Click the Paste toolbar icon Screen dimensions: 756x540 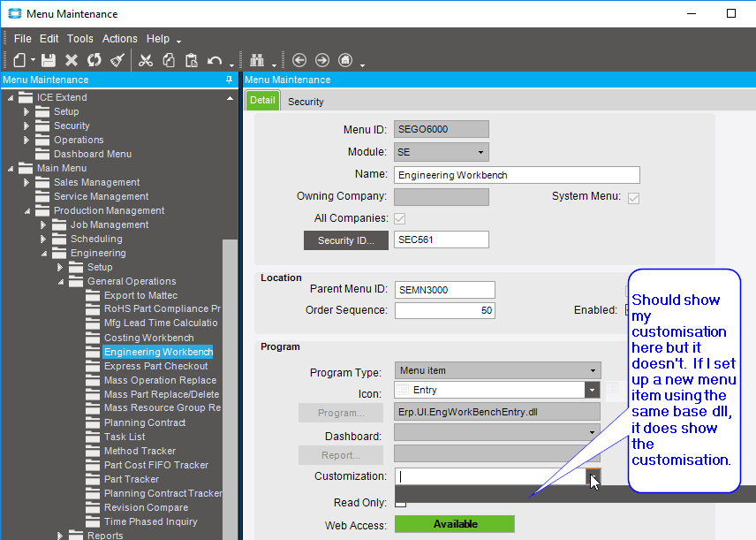pos(193,60)
